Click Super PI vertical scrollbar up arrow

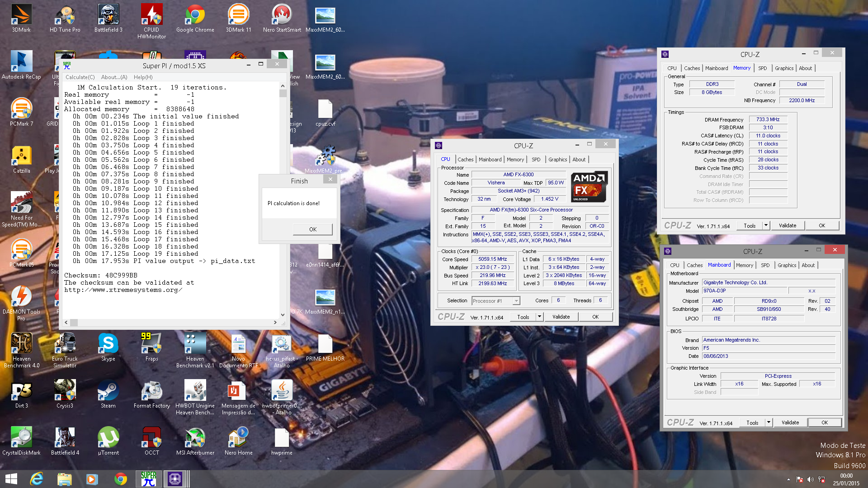(x=283, y=85)
